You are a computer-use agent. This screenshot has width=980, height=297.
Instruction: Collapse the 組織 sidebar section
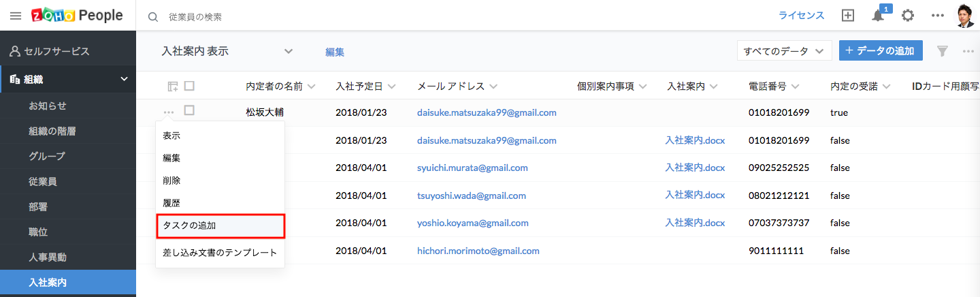124,80
